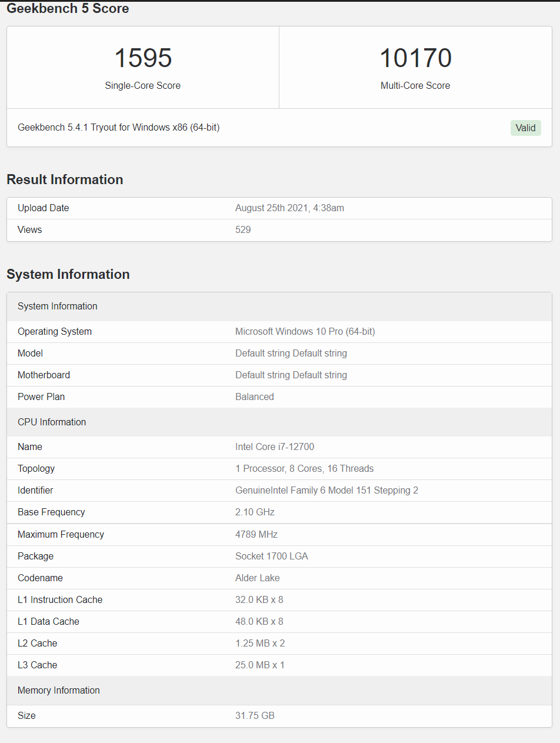The height and width of the screenshot is (743, 560).
Task: Click the L3 Cache label
Action: click(x=38, y=665)
